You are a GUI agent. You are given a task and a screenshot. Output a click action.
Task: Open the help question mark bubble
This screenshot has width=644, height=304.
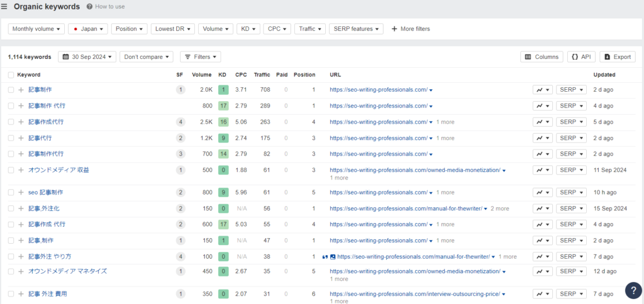[x=633, y=290]
